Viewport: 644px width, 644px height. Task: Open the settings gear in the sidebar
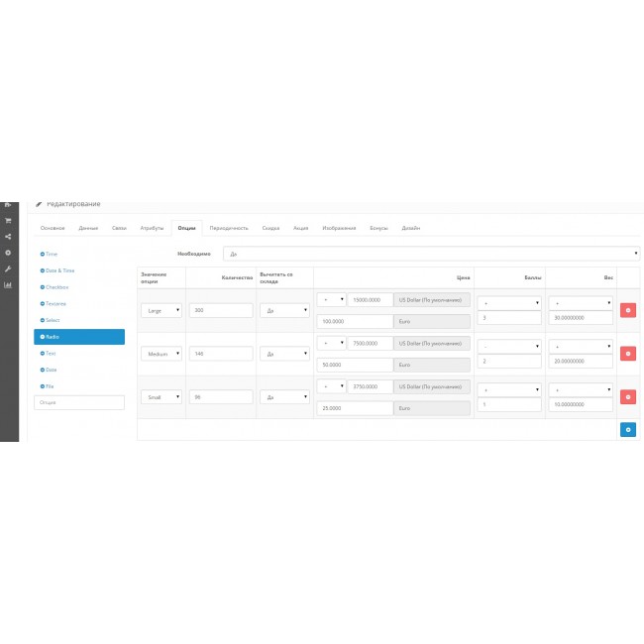[x=8, y=253]
